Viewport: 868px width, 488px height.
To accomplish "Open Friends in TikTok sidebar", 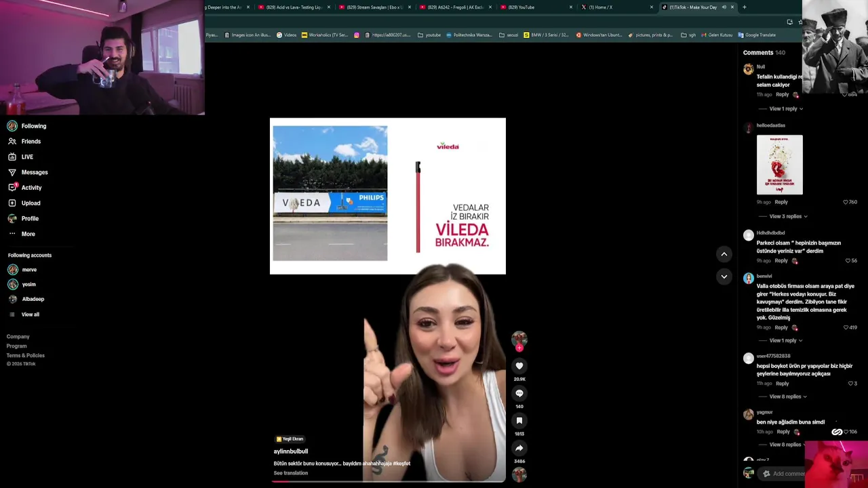I will 24,142.
